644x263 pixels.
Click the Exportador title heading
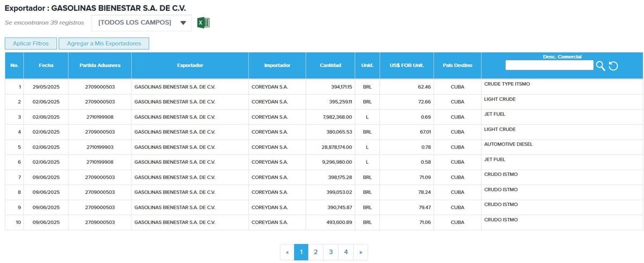[x=96, y=8]
